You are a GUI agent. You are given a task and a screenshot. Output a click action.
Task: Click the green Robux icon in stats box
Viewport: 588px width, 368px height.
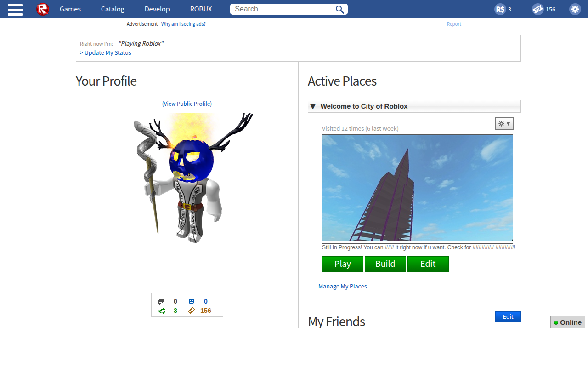coord(161,311)
